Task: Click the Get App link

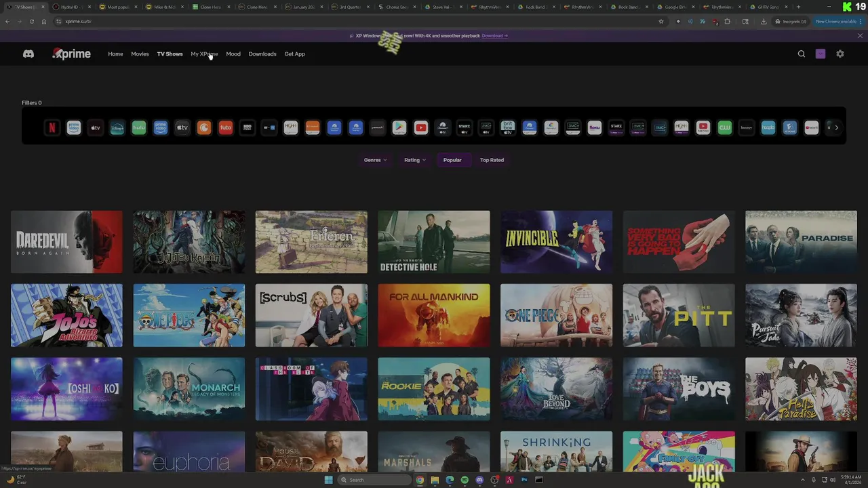Action: 294,54
